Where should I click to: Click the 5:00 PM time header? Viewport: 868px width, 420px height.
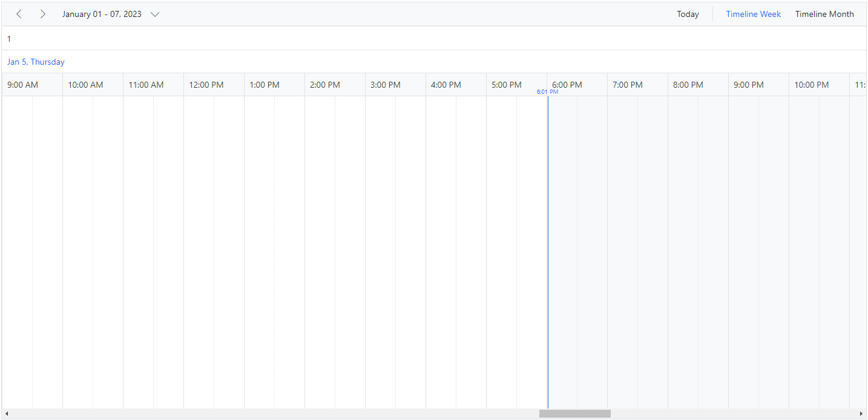[x=516, y=85]
